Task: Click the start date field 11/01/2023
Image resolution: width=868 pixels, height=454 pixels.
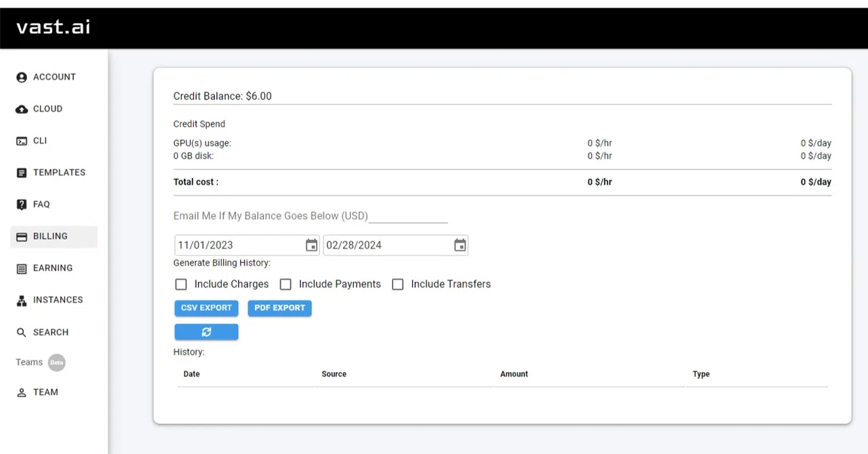Action: 247,245
